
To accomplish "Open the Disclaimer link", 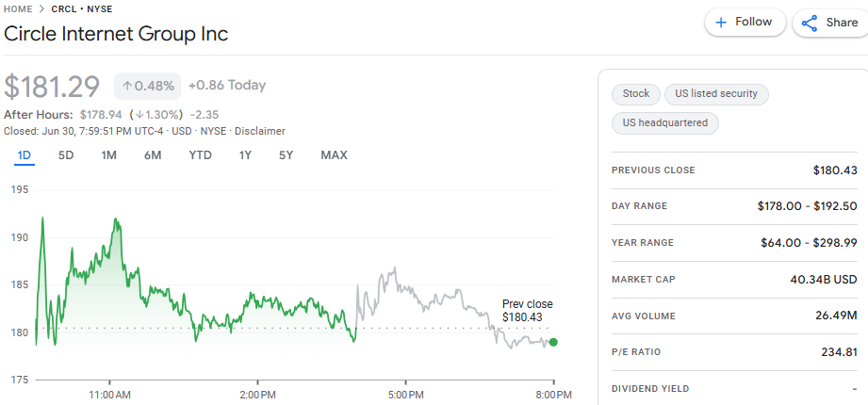I will (x=260, y=131).
